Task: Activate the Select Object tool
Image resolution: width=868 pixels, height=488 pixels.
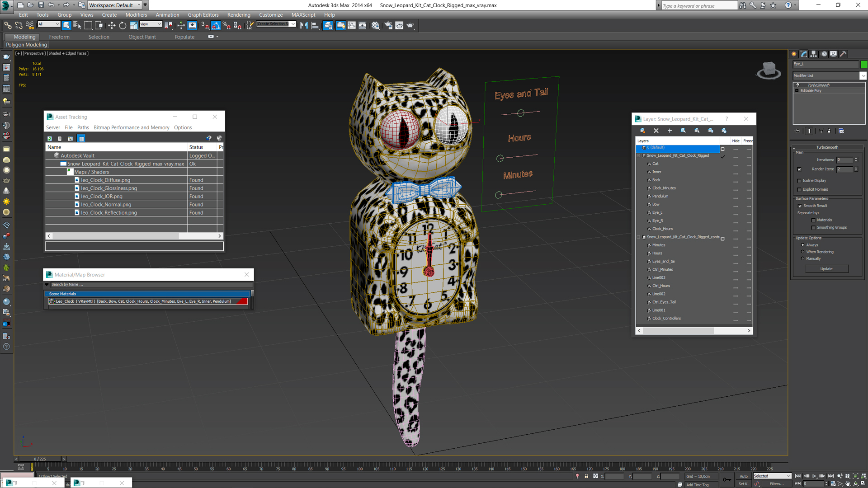Action: (66, 25)
